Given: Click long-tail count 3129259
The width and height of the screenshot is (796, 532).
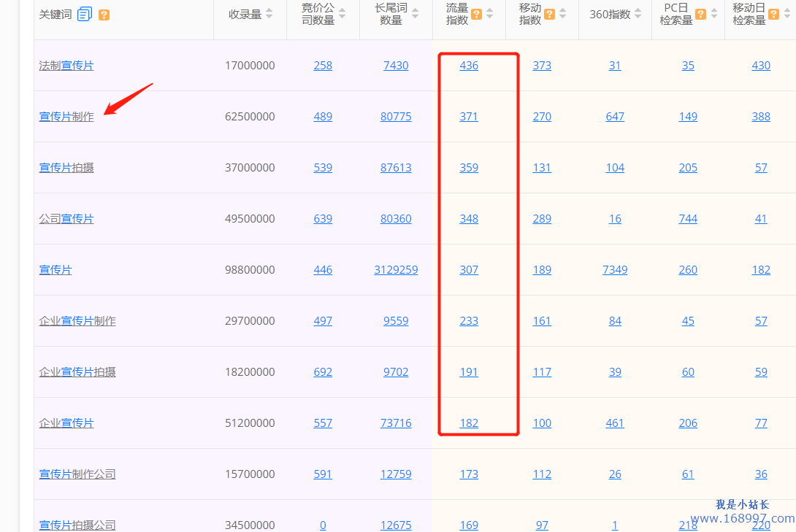Looking at the screenshot, I should 396,270.
